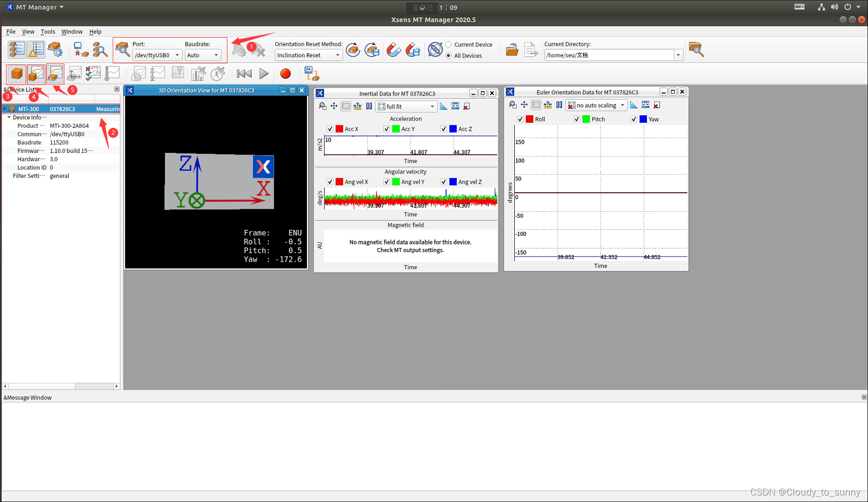
Task: Click the green Pitch color swatch
Action: coord(586,119)
